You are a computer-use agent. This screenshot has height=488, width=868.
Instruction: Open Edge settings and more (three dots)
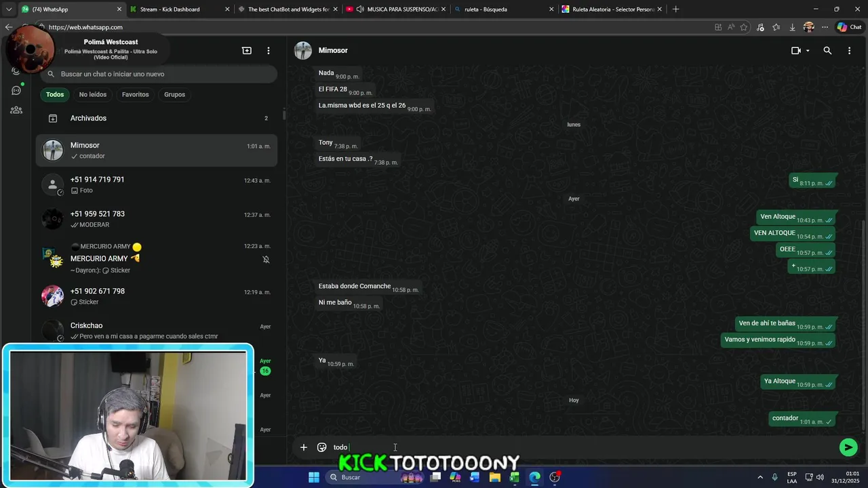[825, 27]
